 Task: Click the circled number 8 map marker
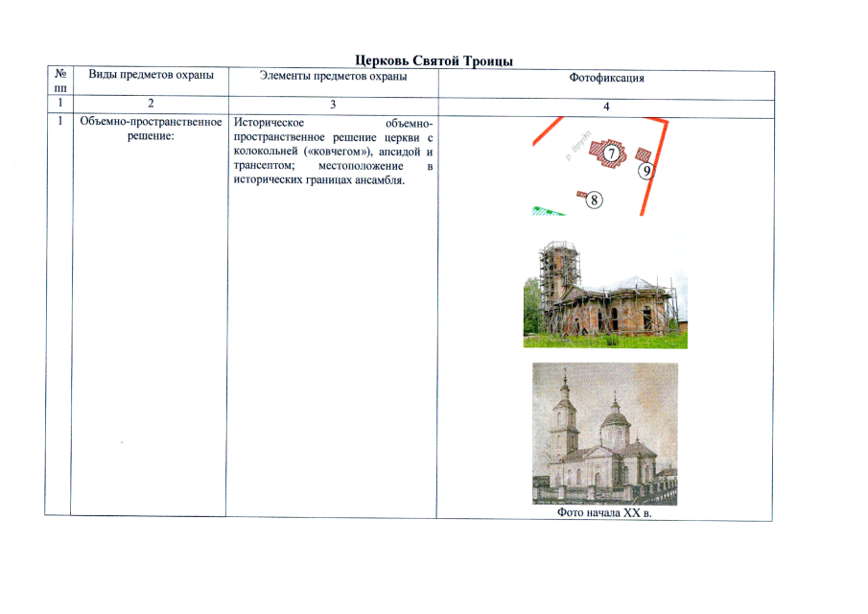point(595,201)
